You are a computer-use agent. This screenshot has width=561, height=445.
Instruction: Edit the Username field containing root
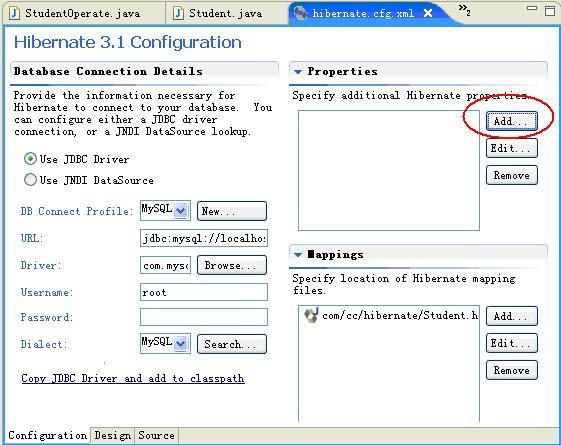[x=204, y=292]
